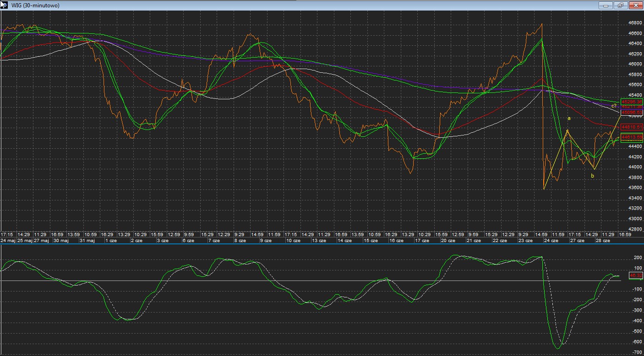Click the WIG chart window icon in title bar
644x356 pixels.
click(x=4, y=5)
